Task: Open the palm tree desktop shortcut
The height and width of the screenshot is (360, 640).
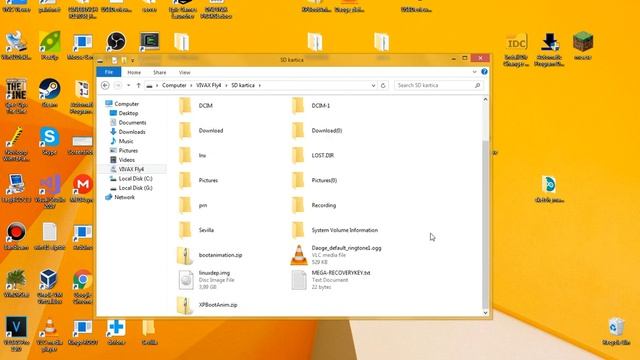Action: click(16, 280)
